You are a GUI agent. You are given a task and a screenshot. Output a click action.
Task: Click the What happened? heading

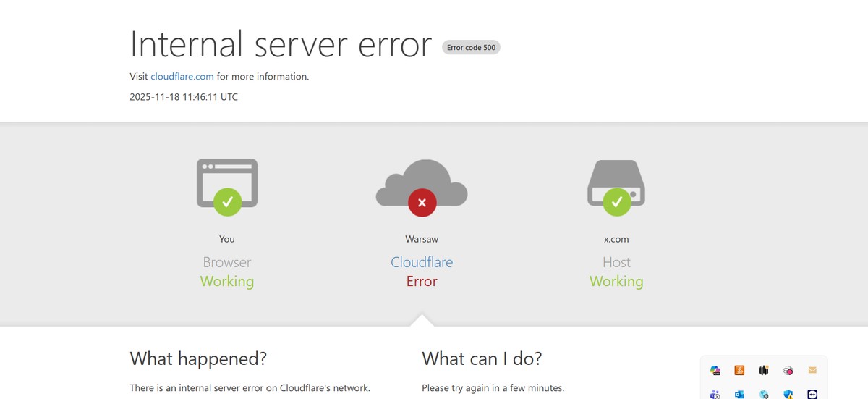click(x=198, y=358)
